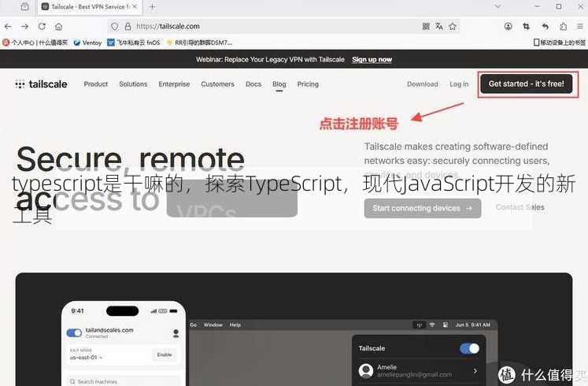The image size is (588, 386).
Task: Toggle the tailandscales.com connection switch
Action: click(74, 332)
